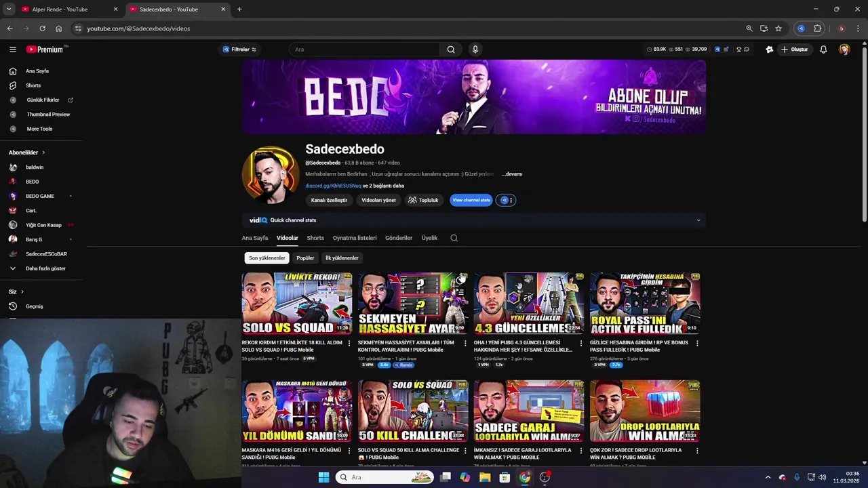Viewport: 868px width, 488px height.
Task: Click the YouTube search input field
Action: tap(366, 49)
